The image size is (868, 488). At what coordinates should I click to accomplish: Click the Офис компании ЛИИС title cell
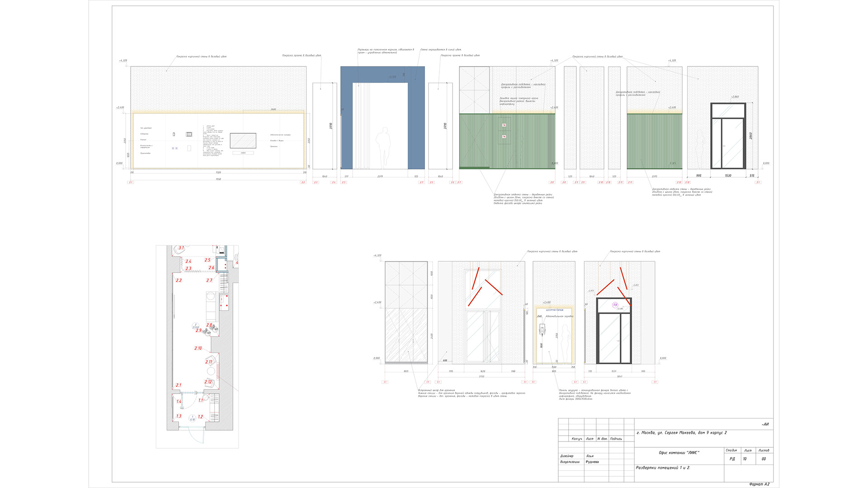[x=679, y=453]
